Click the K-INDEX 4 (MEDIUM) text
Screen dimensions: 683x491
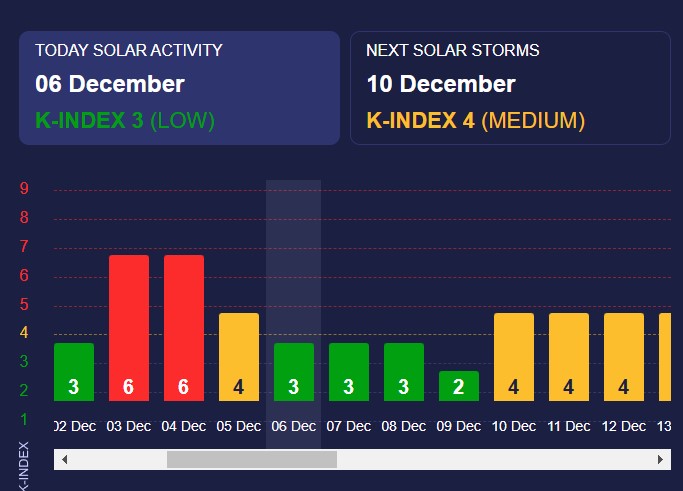tap(475, 121)
